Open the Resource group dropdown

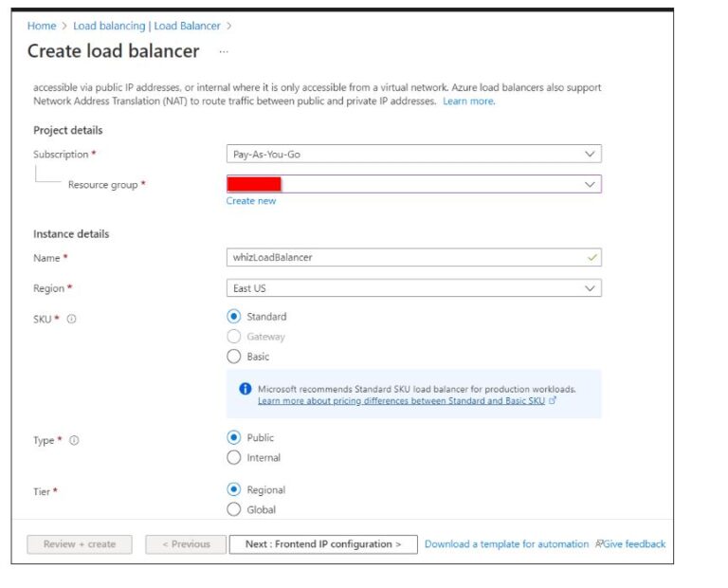413,184
